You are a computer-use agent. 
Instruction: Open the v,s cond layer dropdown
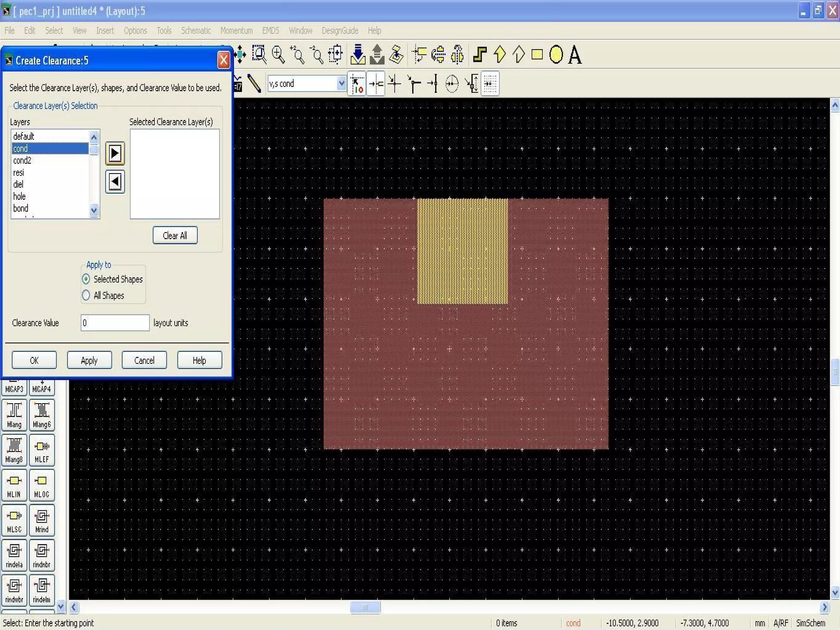(x=341, y=84)
